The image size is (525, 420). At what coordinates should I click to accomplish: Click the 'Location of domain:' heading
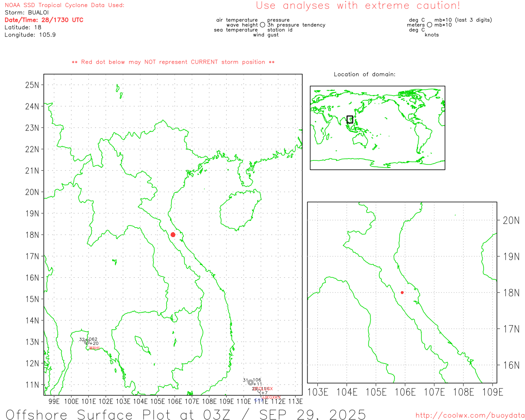point(364,74)
